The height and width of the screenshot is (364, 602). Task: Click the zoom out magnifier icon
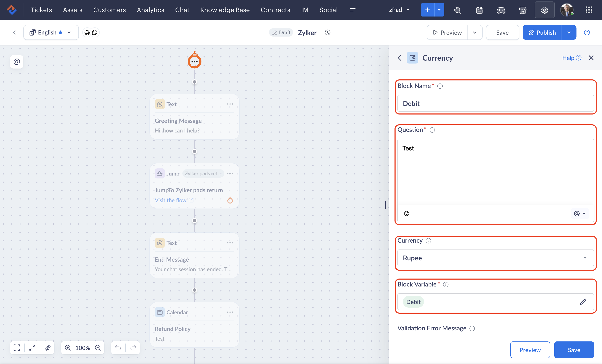pyautogui.click(x=98, y=348)
